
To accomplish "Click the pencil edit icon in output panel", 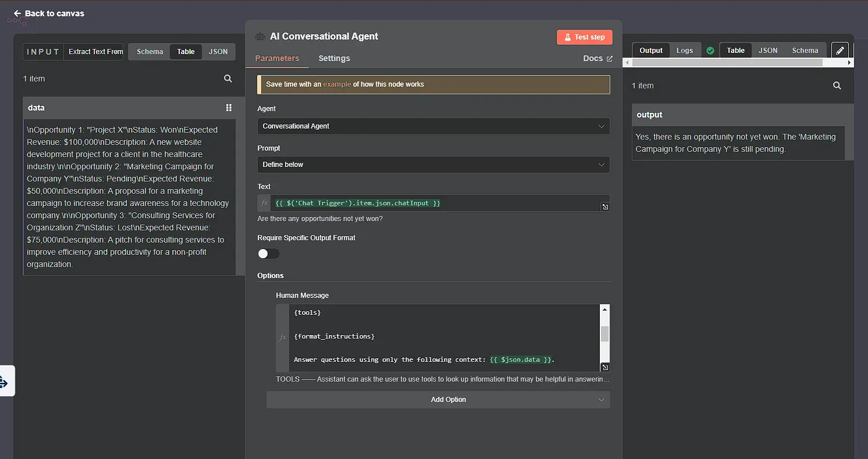I will pyautogui.click(x=840, y=50).
